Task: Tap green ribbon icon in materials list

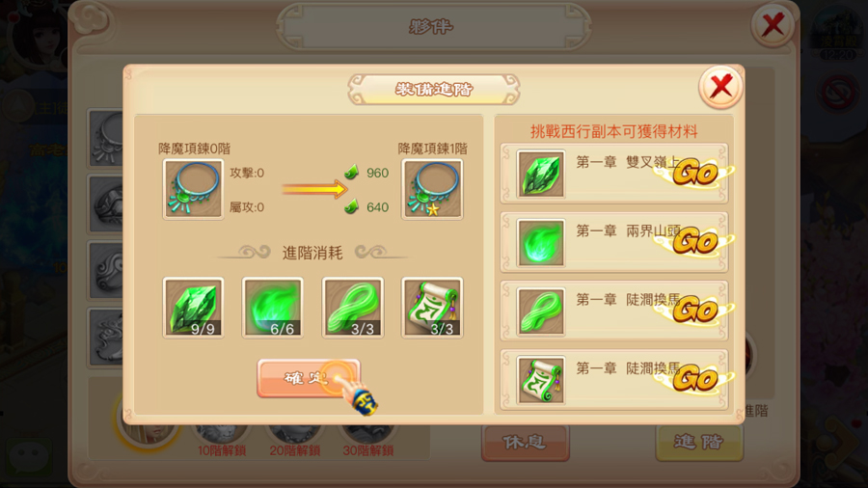Action: coord(541,312)
